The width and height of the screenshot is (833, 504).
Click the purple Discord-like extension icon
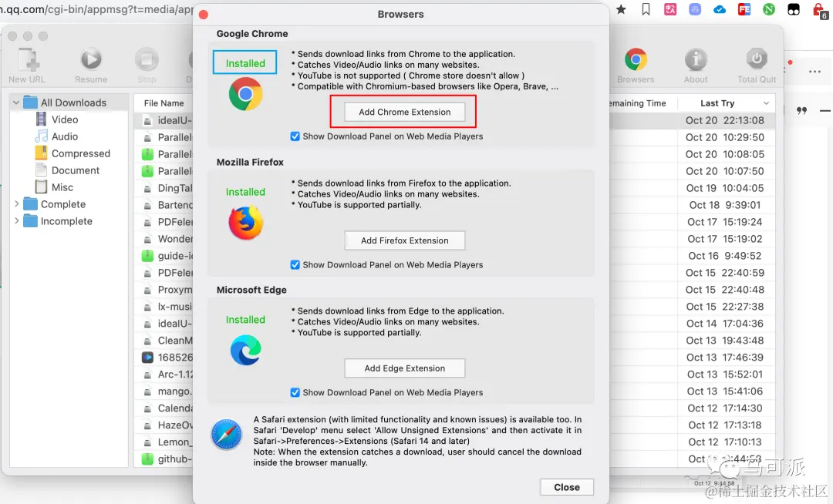pos(695,9)
